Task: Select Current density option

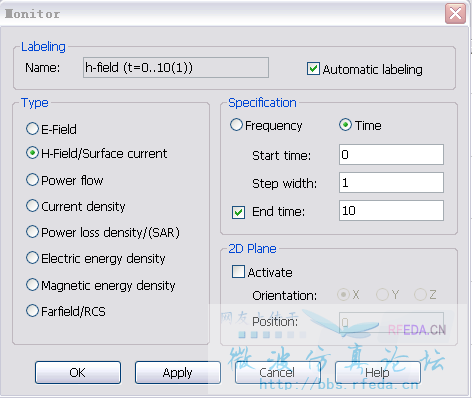Action: (x=32, y=206)
